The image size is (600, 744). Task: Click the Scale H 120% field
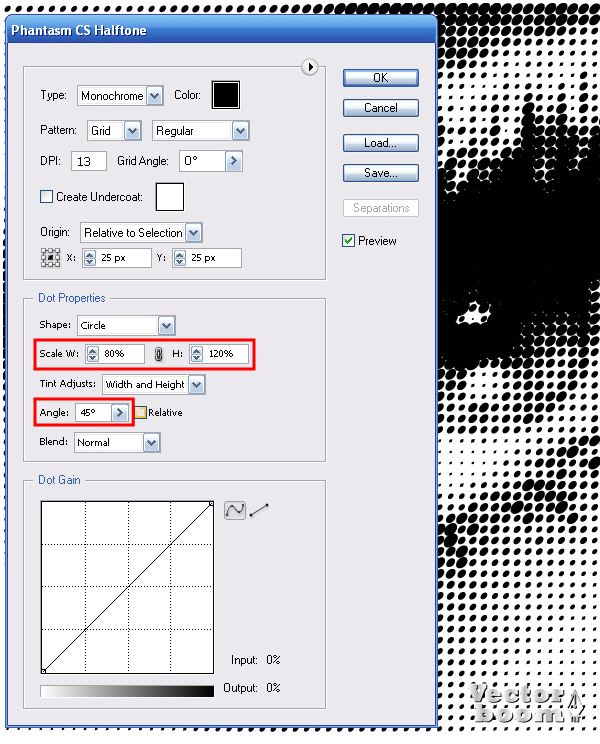tap(225, 354)
